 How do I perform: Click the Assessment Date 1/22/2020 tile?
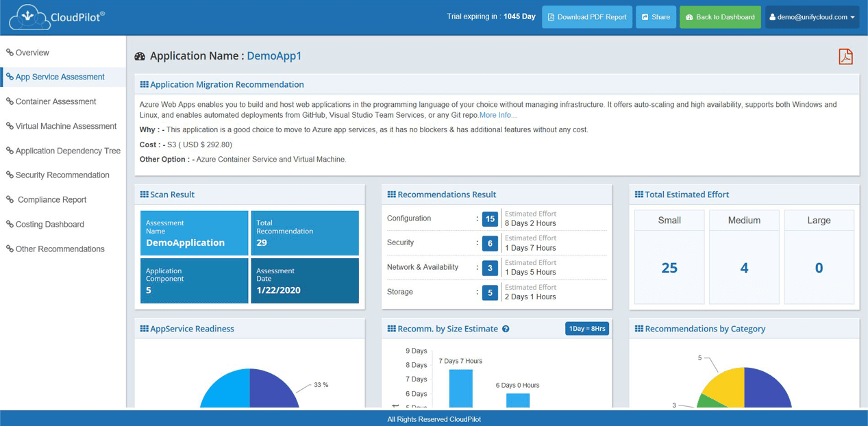[305, 280]
